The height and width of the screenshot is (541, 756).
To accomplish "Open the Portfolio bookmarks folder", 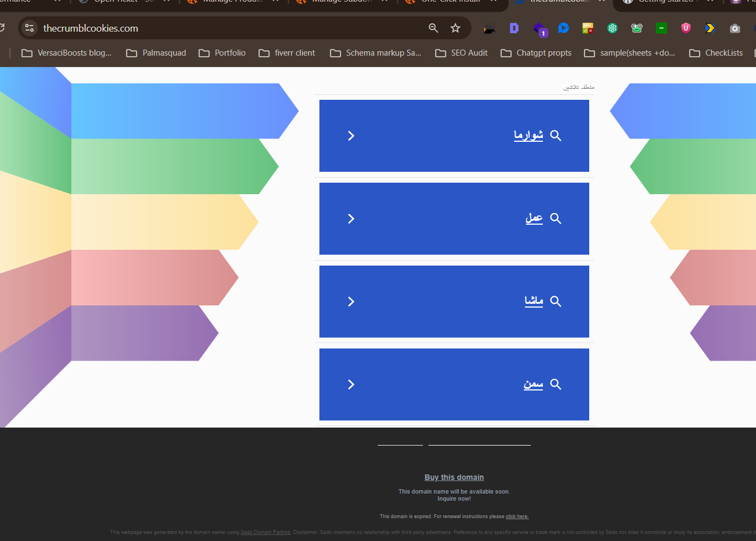I will click(222, 53).
